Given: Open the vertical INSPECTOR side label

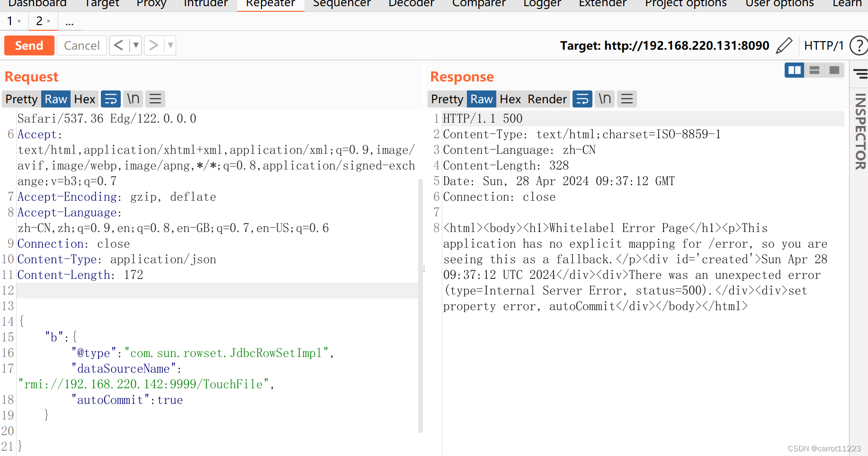Looking at the screenshot, I should 860,132.
